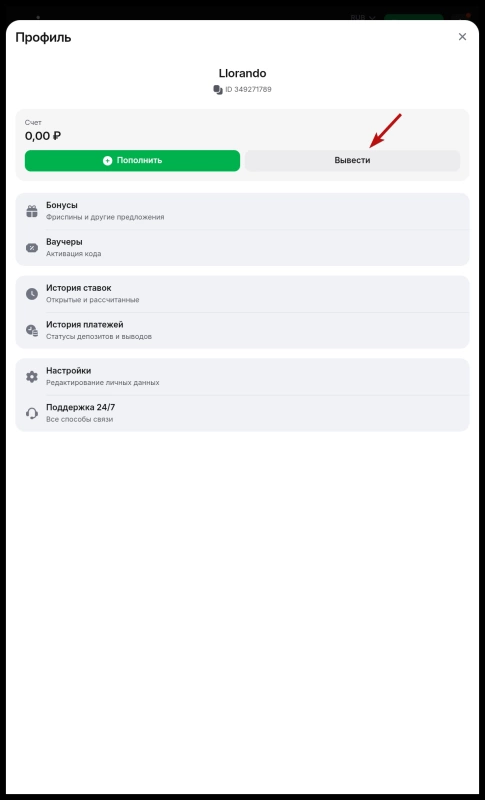This screenshot has height=800, width=485.
Task: Open Поддержка 24/7
Action: tap(242, 413)
